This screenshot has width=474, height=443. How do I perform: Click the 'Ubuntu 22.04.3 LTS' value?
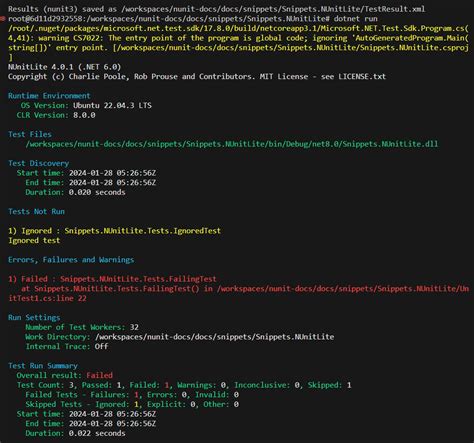[112, 106]
